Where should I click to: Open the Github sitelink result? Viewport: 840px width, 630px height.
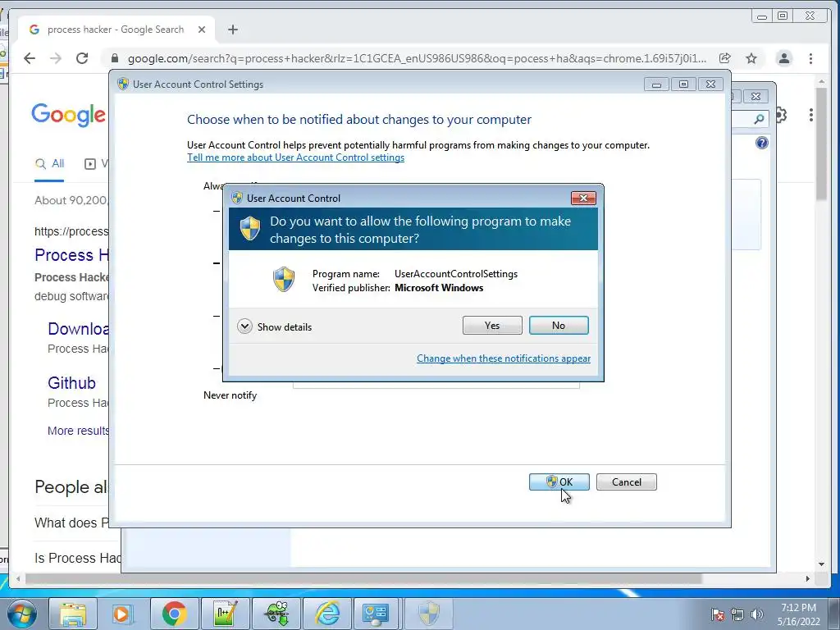tap(72, 383)
